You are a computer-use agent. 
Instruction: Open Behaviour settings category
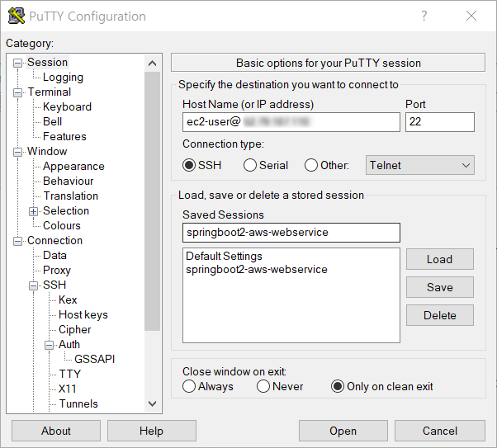(69, 182)
